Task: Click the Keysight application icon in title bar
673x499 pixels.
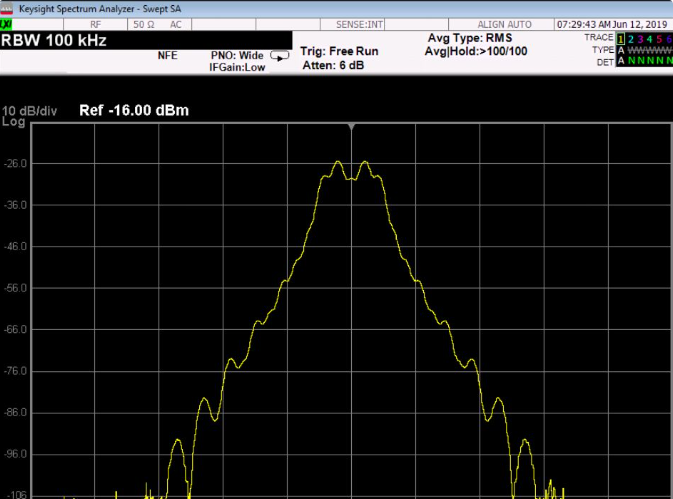Action: 6,9
